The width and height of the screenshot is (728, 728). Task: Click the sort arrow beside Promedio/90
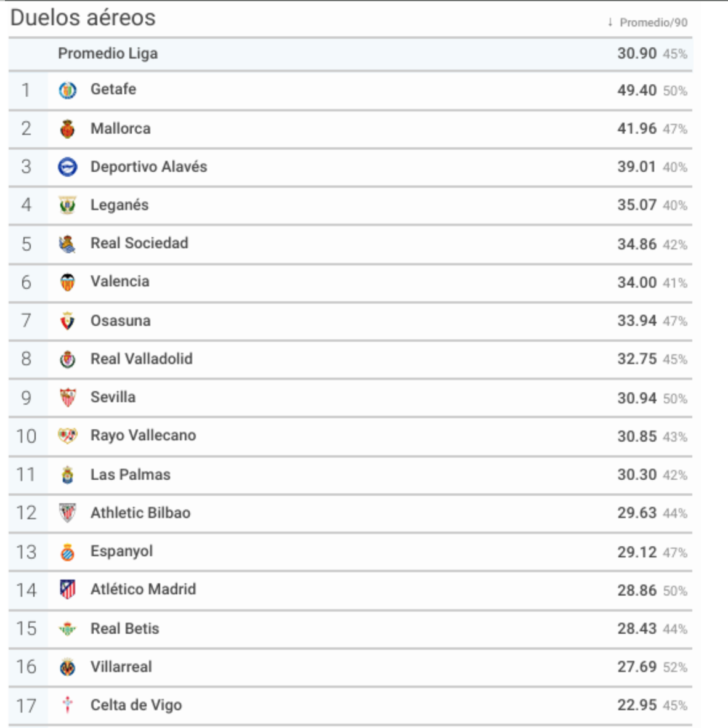610,22
